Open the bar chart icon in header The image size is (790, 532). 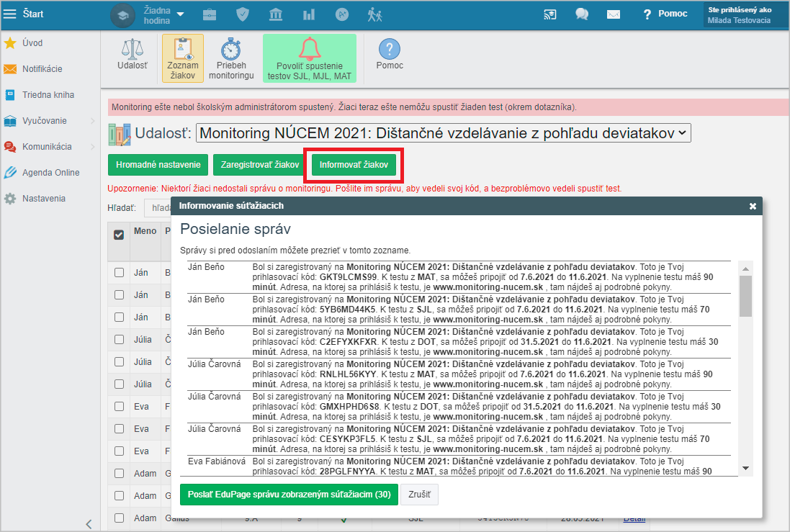(309, 14)
